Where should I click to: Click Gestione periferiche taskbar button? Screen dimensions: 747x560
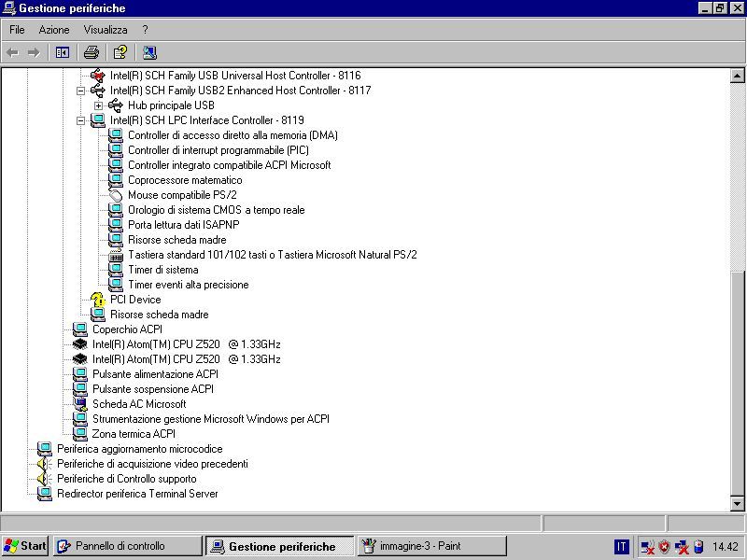pyautogui.click(x=279, y=546)
